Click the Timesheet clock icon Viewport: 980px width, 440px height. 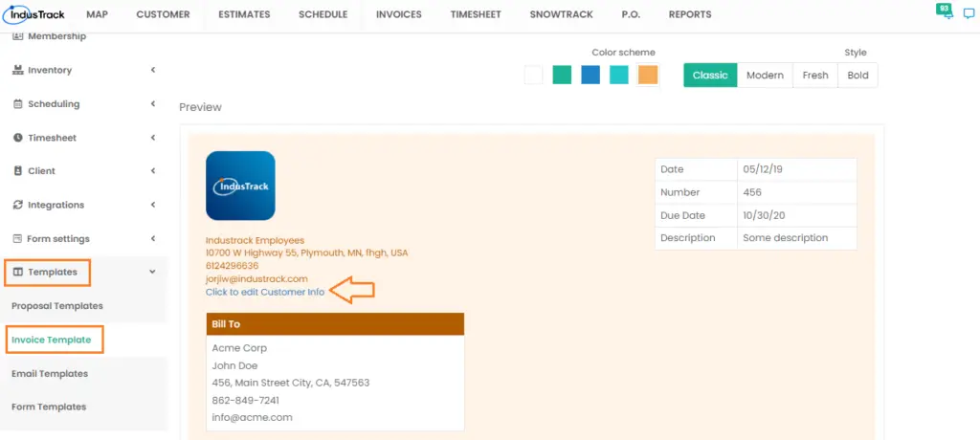point(17,138)
